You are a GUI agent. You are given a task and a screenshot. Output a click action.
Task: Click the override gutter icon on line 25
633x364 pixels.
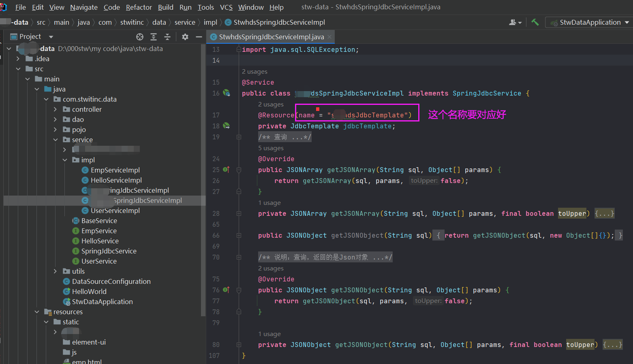click(x=226, y=170)
